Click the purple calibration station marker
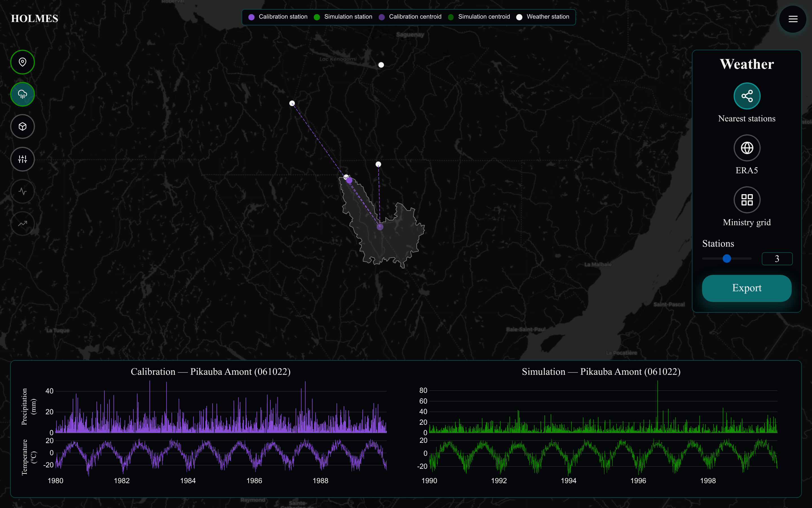Viewport: 812px width, 508px height. [x=349, y=180]
